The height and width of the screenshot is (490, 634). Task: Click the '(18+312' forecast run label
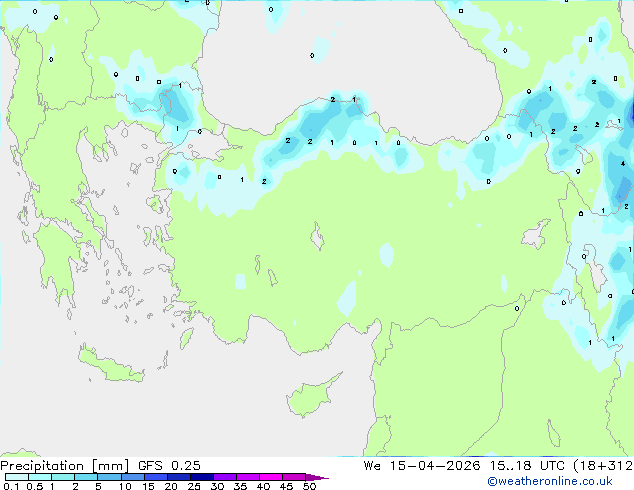pos(603,466)
